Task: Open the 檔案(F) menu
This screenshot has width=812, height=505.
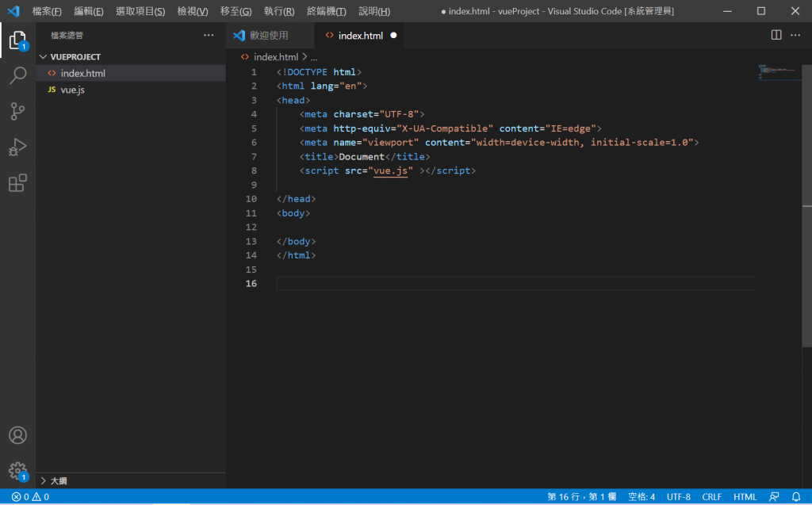Action: [x=47, y=11]
